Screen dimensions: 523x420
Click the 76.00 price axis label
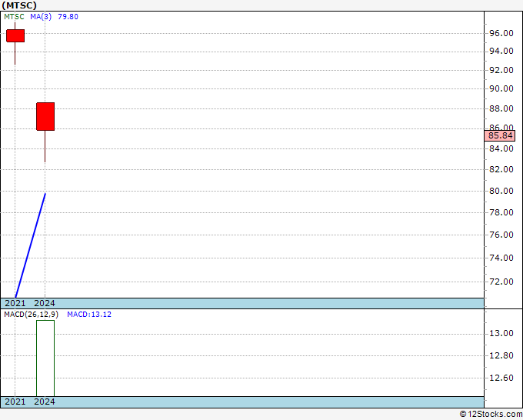point(501,235)
